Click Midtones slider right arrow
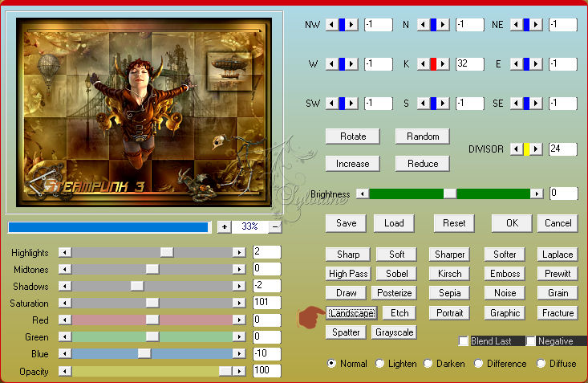Image resolution: width=588 pixels, height=383 pixels. click(239, 269)
